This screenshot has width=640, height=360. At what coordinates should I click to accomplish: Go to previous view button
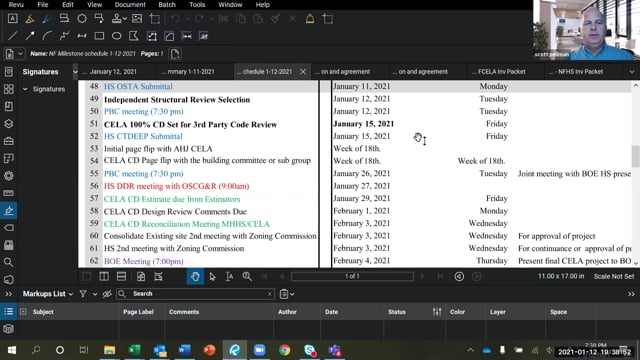pyautogui.click(x=459, y=277)
